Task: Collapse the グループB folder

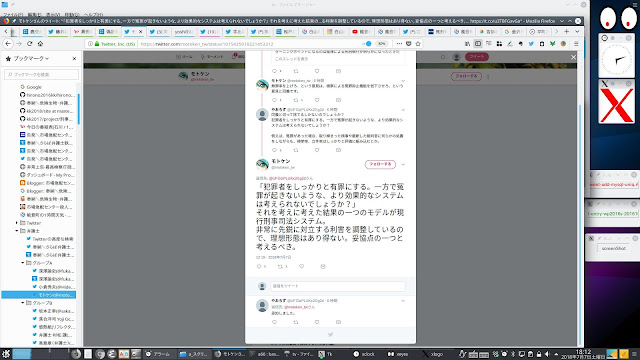Action: pyautogui.click(x=23, y=303)
